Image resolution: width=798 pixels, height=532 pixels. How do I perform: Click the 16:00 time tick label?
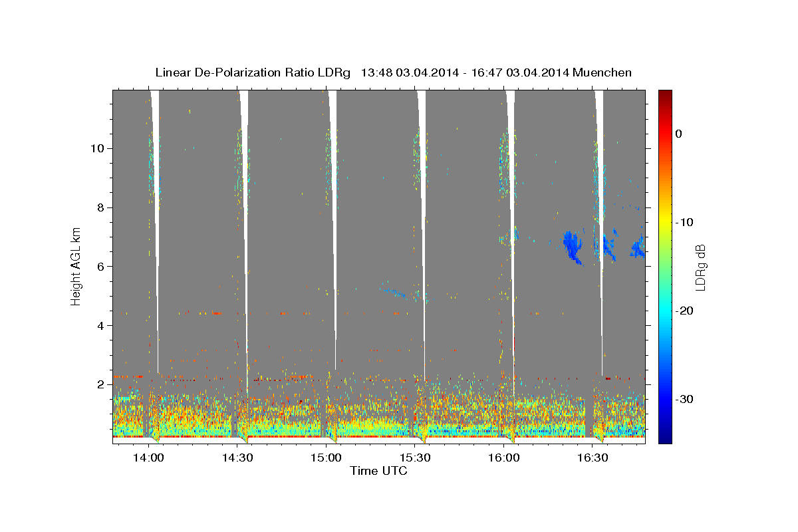point(503,458)
